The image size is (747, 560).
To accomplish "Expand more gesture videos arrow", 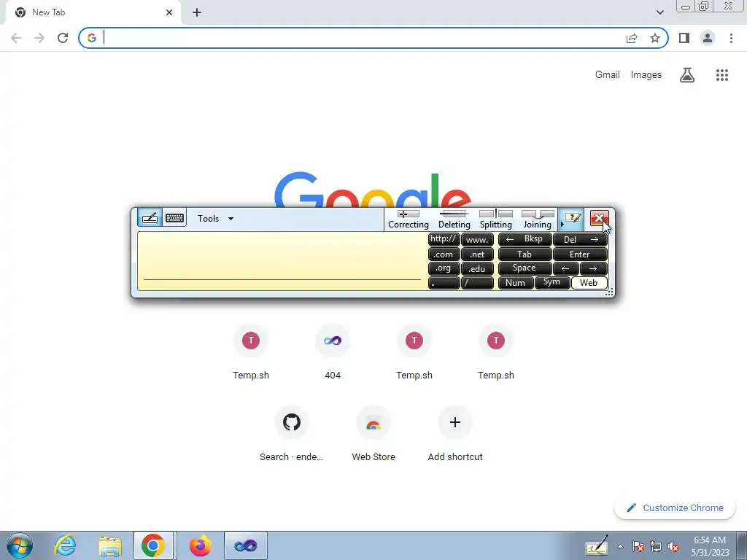I will [562, 224].
